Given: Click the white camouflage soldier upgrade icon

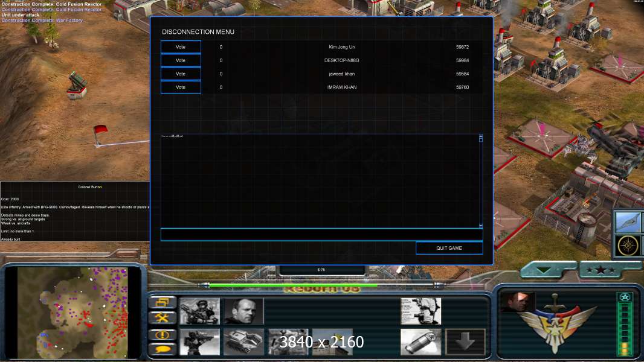Looking at the screenshot, I should tap(421, 311).
